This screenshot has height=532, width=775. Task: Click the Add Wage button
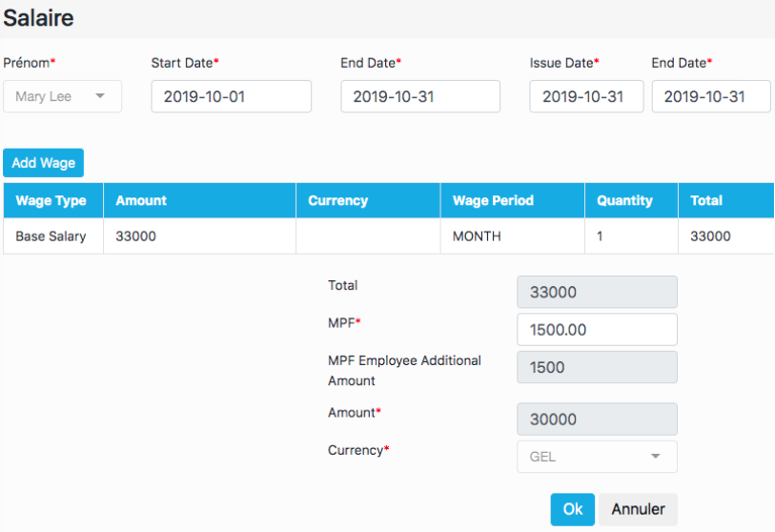[x=44, y=163]
